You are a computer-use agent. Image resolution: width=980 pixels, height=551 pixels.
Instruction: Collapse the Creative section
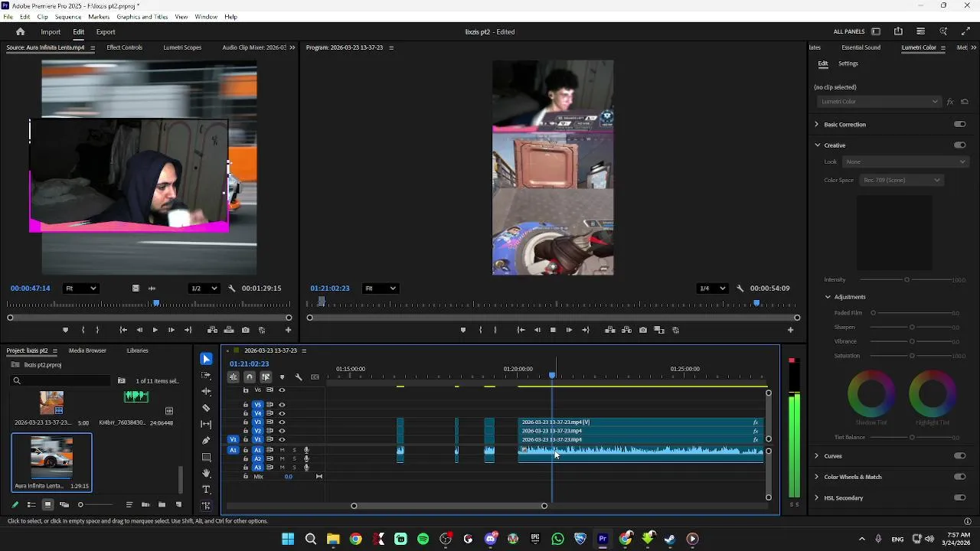click(817, 145)
